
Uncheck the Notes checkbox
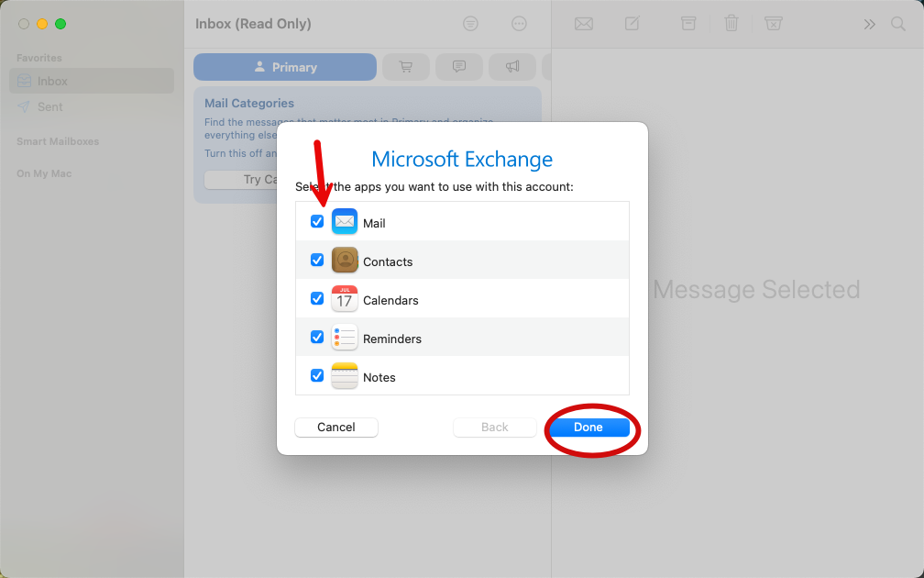click(x=317, y=376)
